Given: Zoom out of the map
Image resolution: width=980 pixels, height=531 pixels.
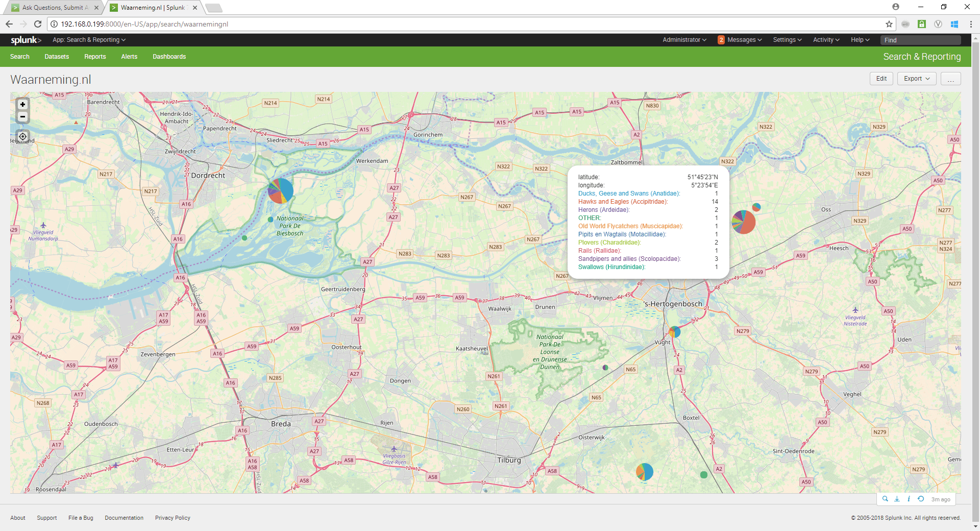Looking at the screenshot, I should 22,117.
